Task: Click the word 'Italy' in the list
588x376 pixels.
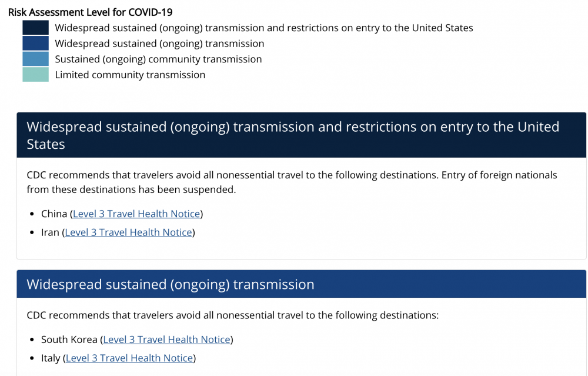Action: point(51,358)
